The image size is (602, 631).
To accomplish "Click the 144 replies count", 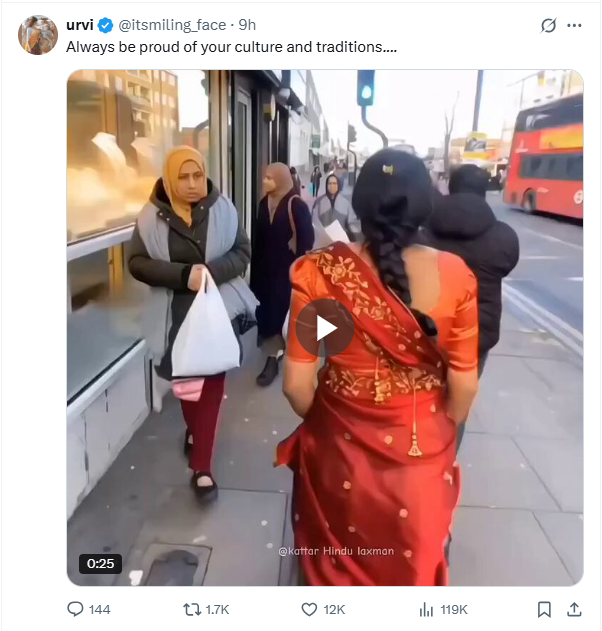I will 99,610.
